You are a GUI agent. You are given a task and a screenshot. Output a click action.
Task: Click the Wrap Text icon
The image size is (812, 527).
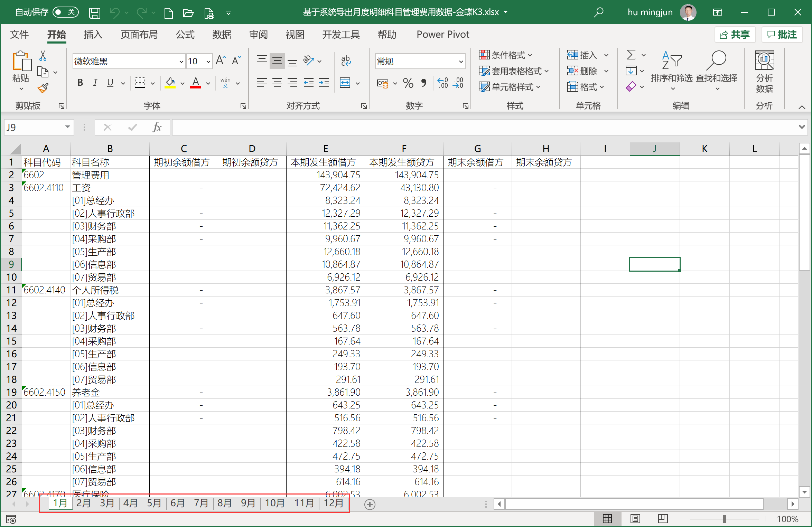tap(346, 61)
